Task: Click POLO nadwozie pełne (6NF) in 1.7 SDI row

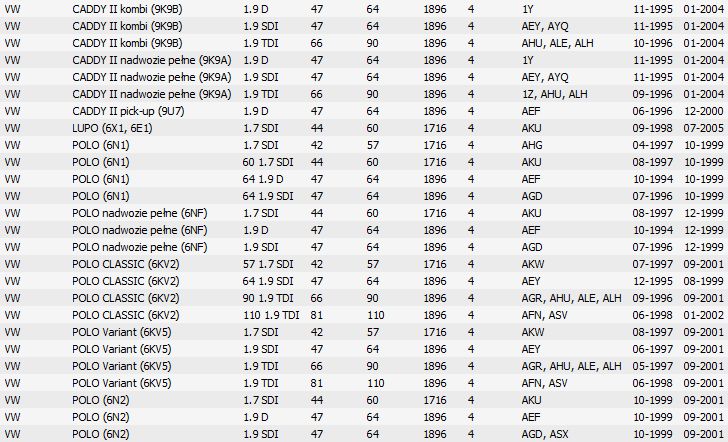Action: (140, 214)
